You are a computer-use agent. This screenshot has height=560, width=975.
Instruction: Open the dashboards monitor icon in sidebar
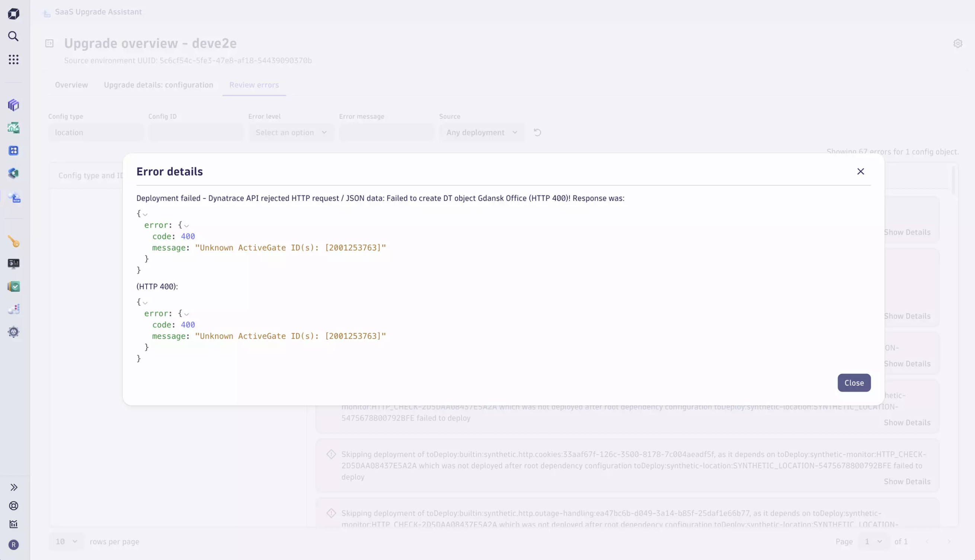13,264
